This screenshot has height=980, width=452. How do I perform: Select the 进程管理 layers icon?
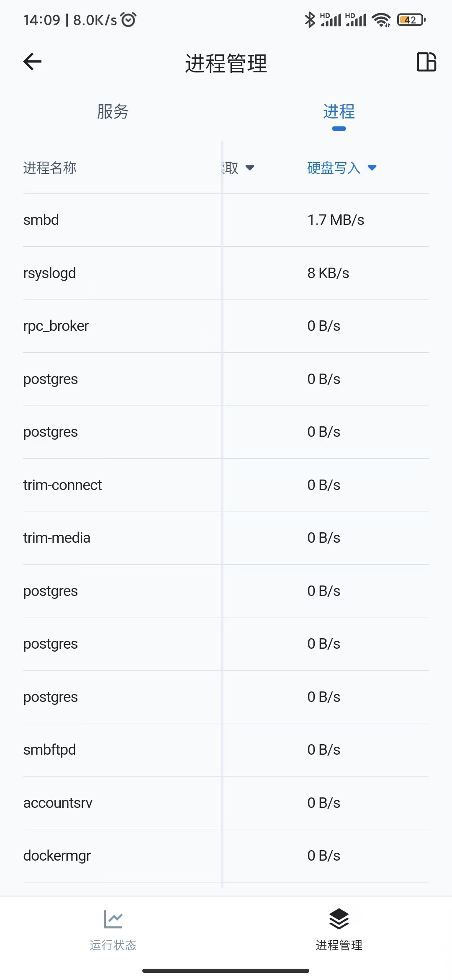coord(339,919)
